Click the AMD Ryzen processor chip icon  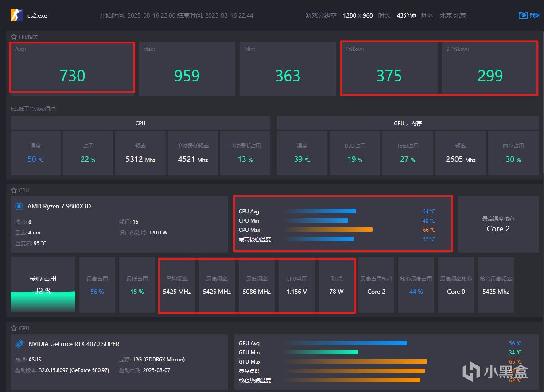(19, 206)
